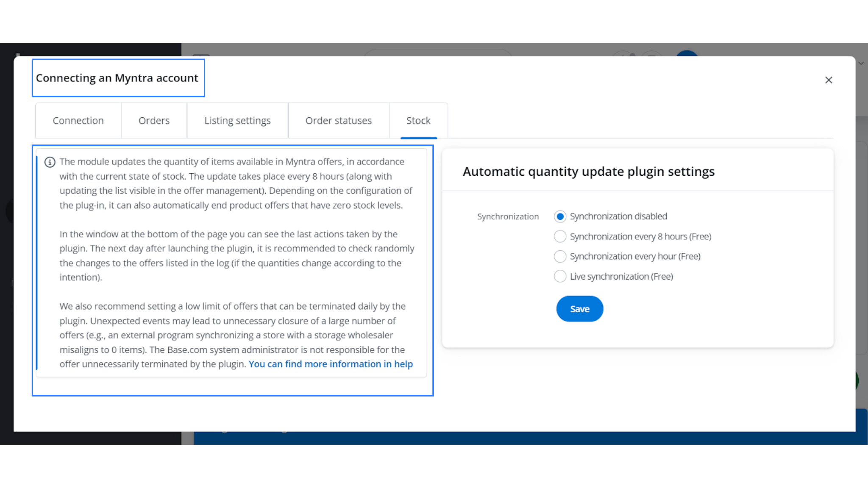Select Live synchronization radio button
The width and height of the screenshot is (868, 488).
pos(560,277)
